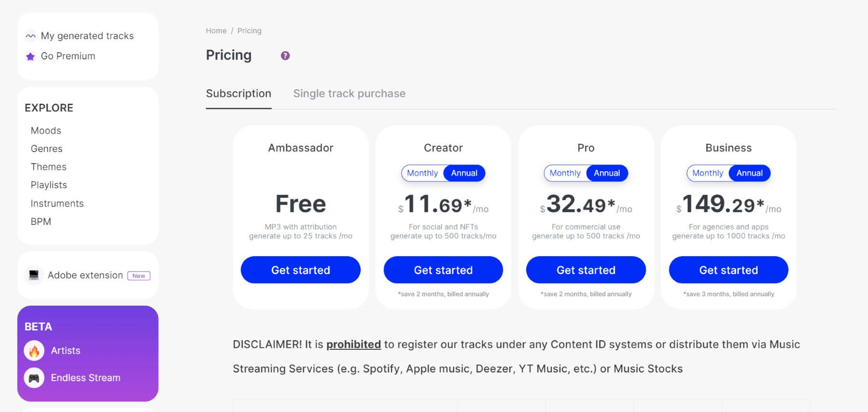
Task: Click the Adobe extension laptop icon
Action: pos(34,275)
